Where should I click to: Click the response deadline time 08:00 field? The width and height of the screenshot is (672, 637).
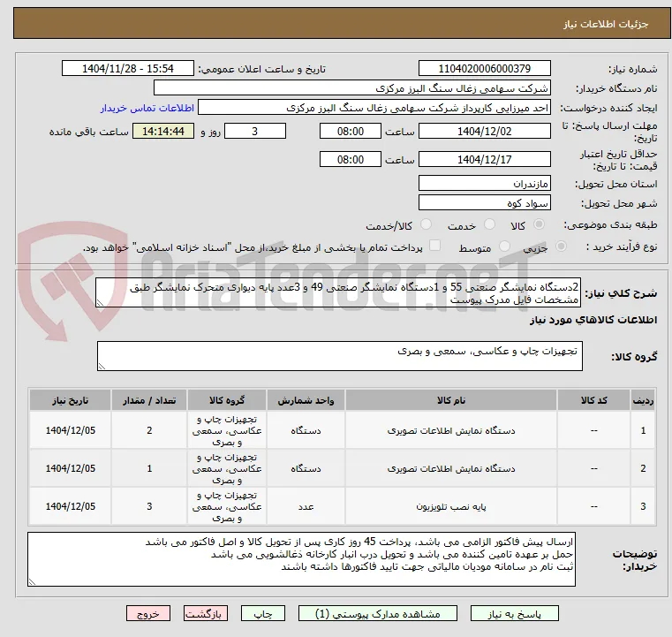(x=351, y=131)
